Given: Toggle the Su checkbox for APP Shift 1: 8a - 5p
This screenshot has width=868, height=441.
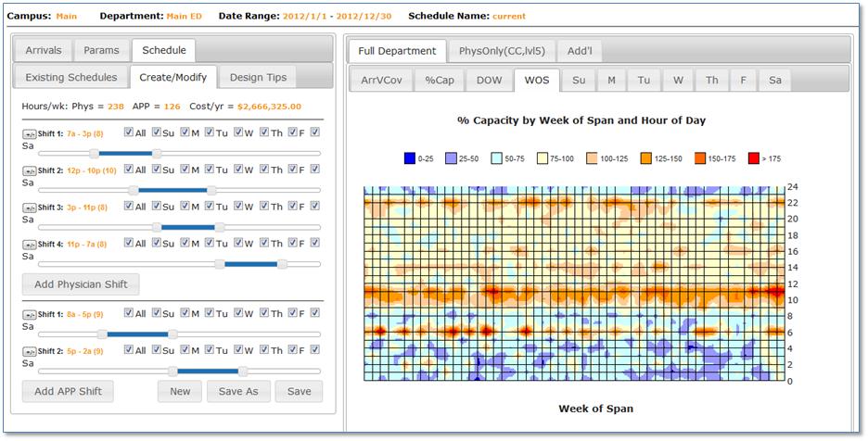Looking at the screenshot, I should click(x=157, y=312).
